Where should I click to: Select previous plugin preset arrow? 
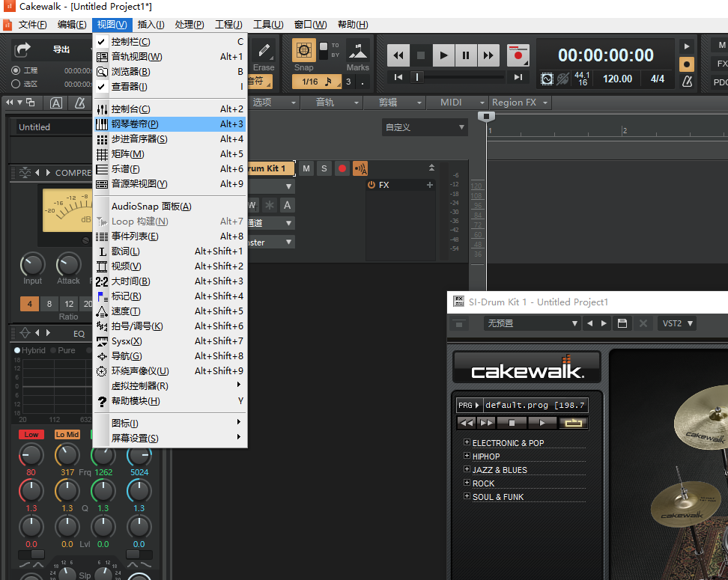click(589, 323)
